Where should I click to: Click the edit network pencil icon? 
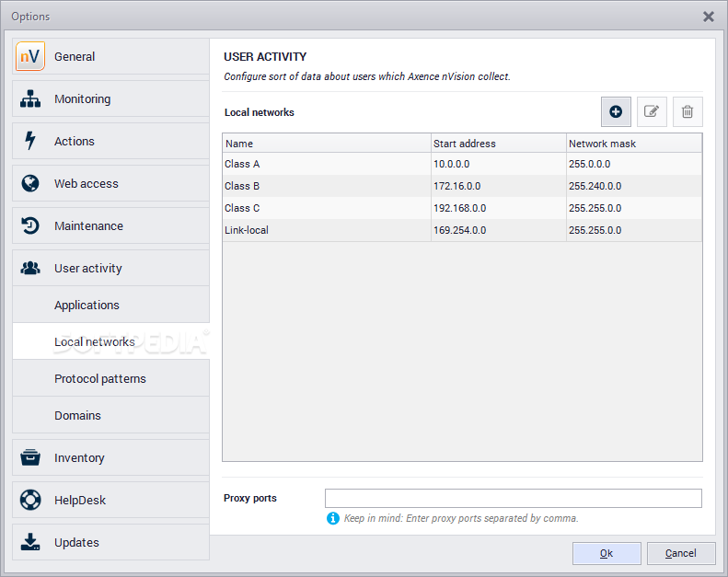[x=652, y=112]
